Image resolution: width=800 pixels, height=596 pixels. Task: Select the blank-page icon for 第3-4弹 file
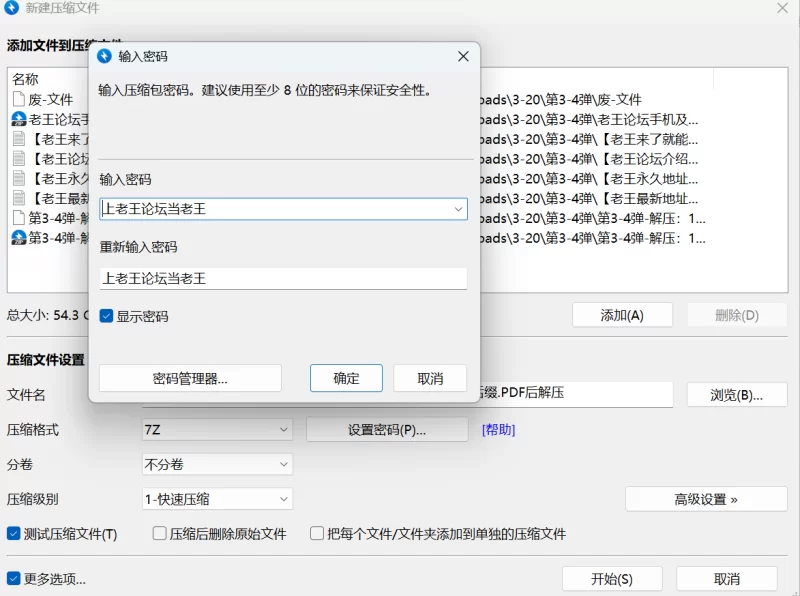pyautogui.click(x=19, y=218)
